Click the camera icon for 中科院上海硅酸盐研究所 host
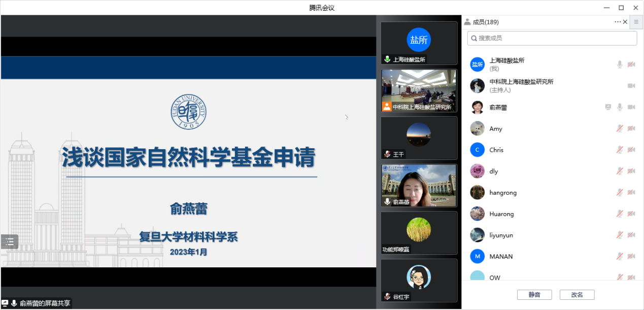 (631, 86)
